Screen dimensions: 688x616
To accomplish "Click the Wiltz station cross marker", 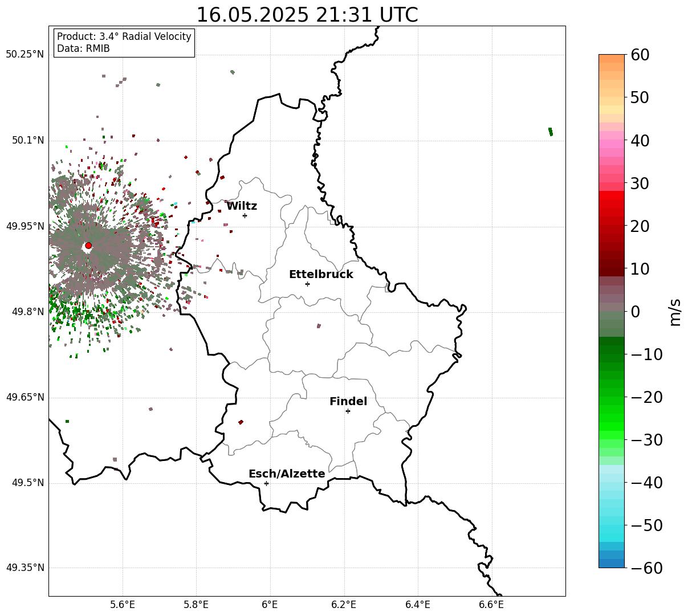I will tap(245, 215).
